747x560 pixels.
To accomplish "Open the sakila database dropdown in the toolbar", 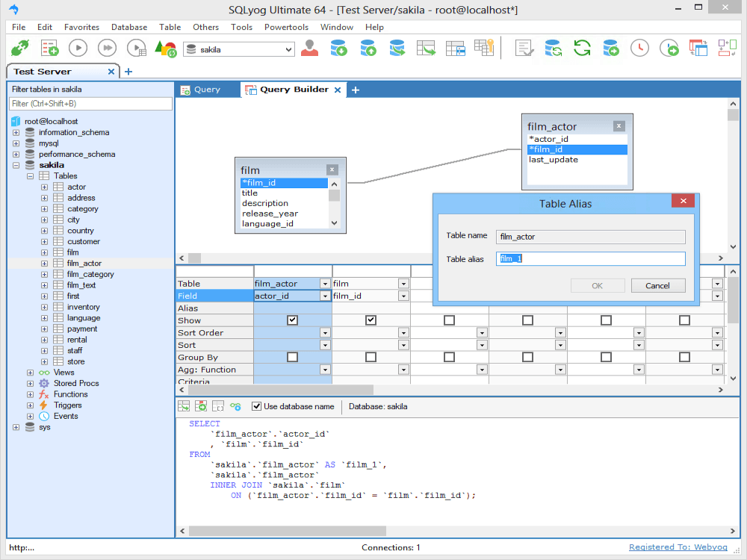I will click(288, 49).
